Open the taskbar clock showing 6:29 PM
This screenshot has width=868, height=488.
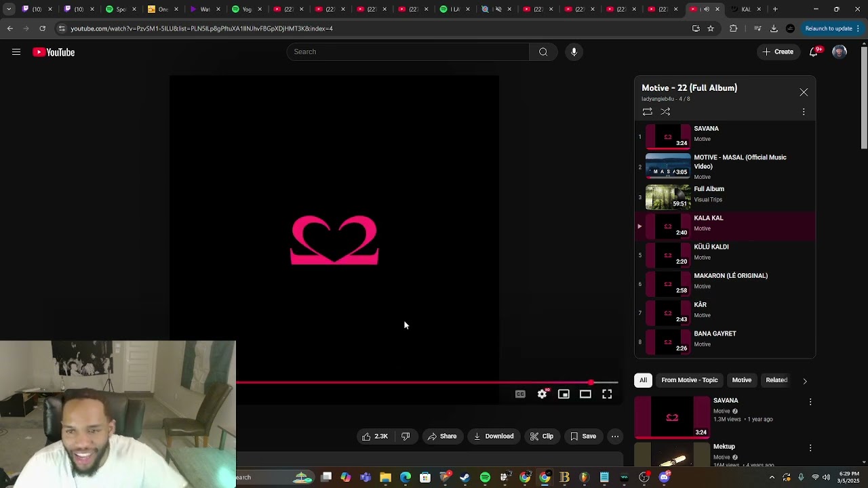click(x=848, y=477)
